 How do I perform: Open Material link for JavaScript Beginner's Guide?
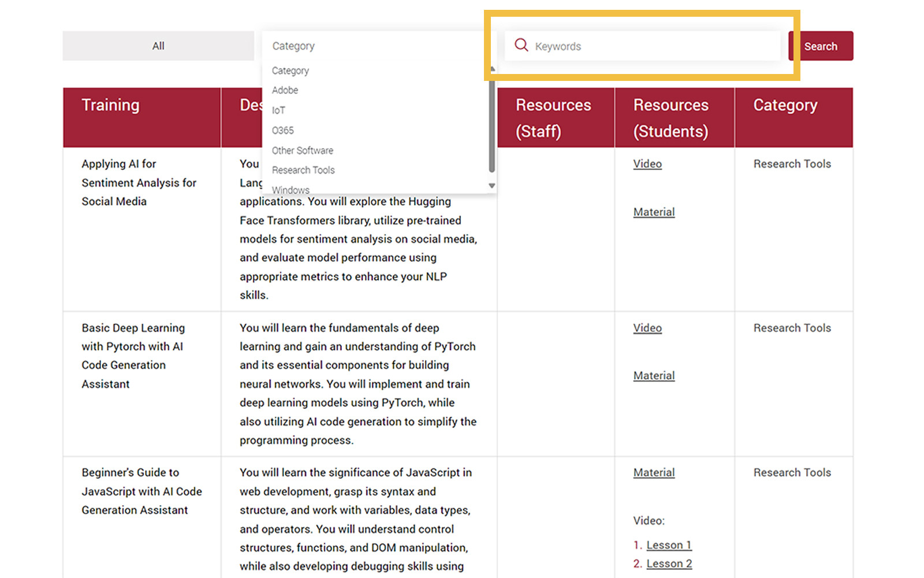coord(654,472)
